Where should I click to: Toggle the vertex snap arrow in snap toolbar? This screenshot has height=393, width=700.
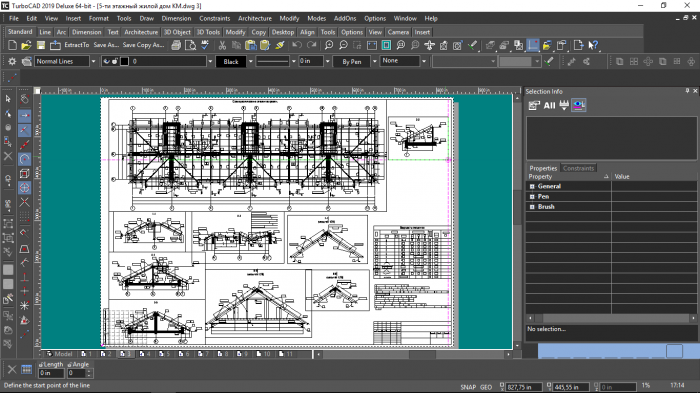tap(25, 115)
